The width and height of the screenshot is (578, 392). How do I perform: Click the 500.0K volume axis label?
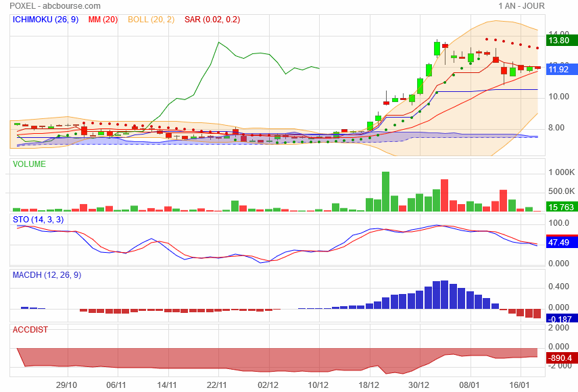(x=561, y=191)
